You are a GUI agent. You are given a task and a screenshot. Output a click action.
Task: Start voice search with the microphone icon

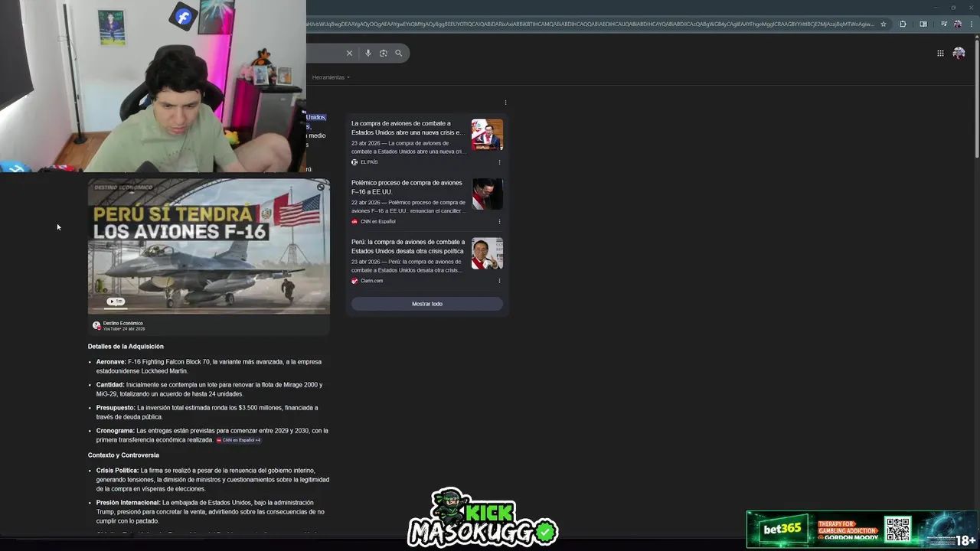pos(368,53)
